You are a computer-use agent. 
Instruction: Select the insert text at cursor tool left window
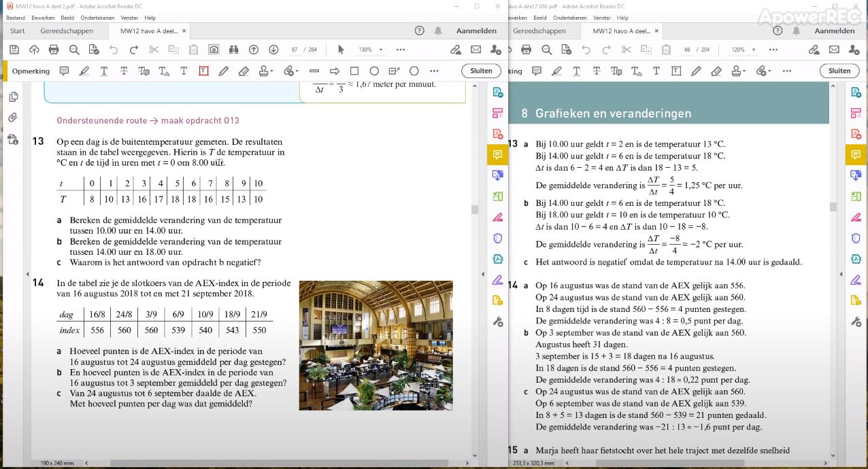(x=164, y=71)
